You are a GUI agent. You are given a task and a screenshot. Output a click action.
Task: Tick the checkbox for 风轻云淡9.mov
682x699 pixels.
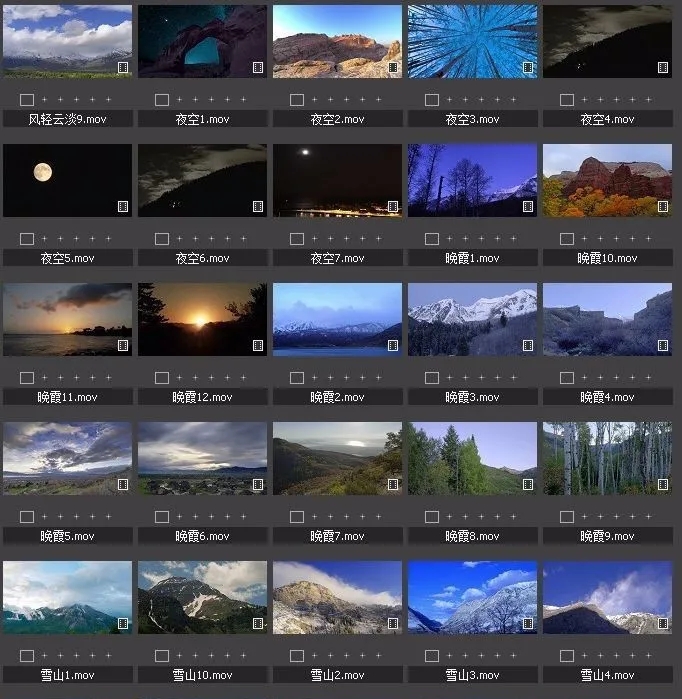pos(27,100)
